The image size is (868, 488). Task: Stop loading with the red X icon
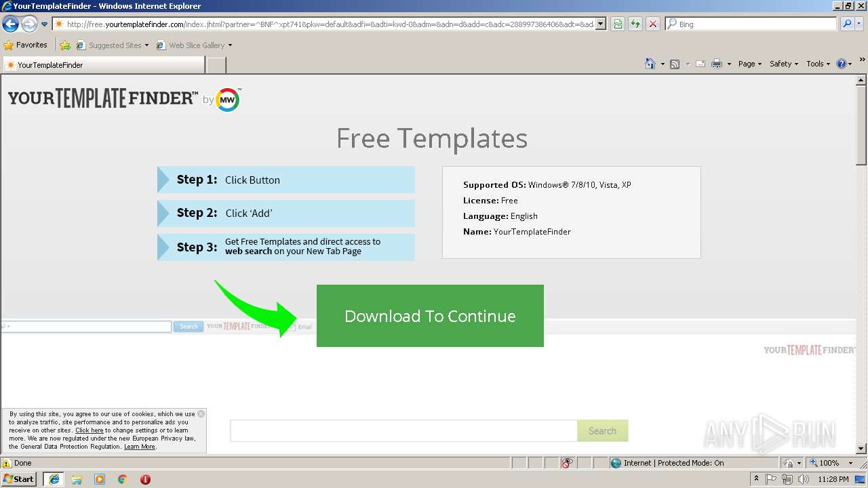[x=653, y=24]
